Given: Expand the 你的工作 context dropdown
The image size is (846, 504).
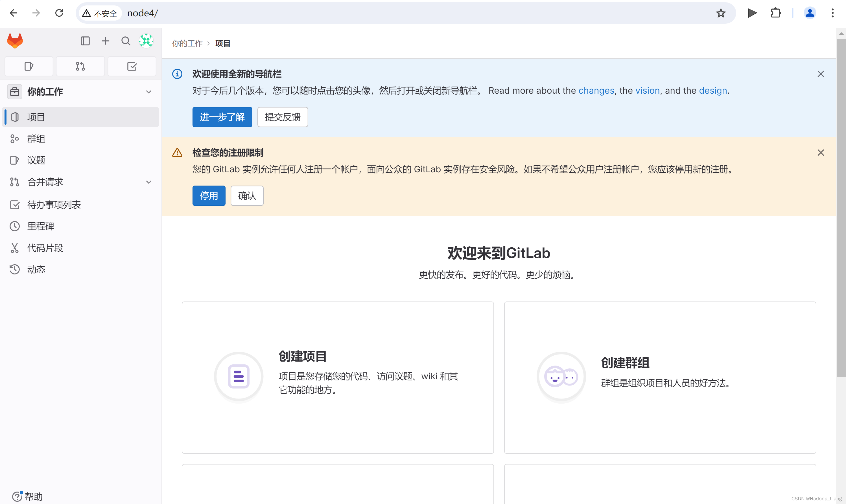Looking at the screenshot, I should click(148, 92).
